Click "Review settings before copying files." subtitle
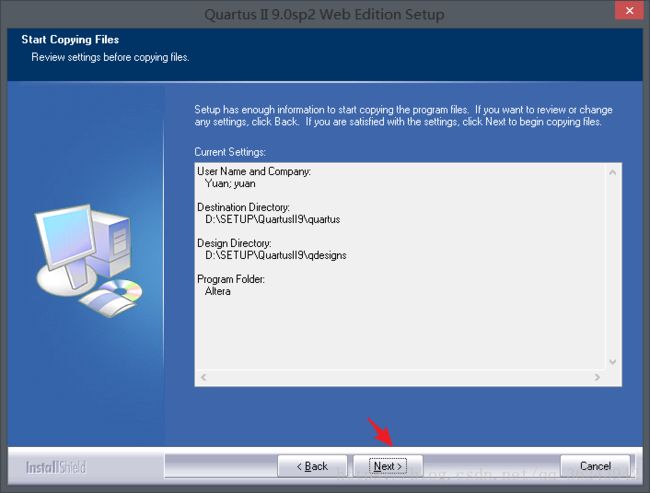This screenshot has height=493, width=650. click(110, 57)
